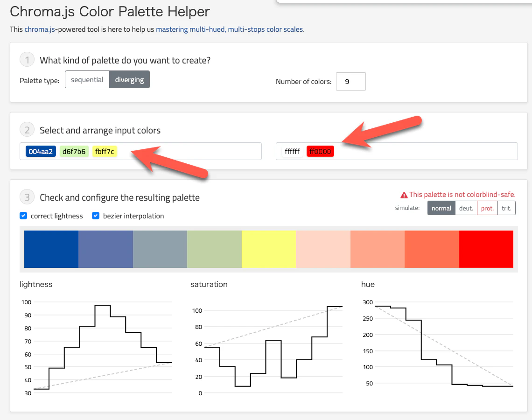Click the d6f7b6 input color chip
Viewport: 532px width, 420px height.
tap(74, 151)
